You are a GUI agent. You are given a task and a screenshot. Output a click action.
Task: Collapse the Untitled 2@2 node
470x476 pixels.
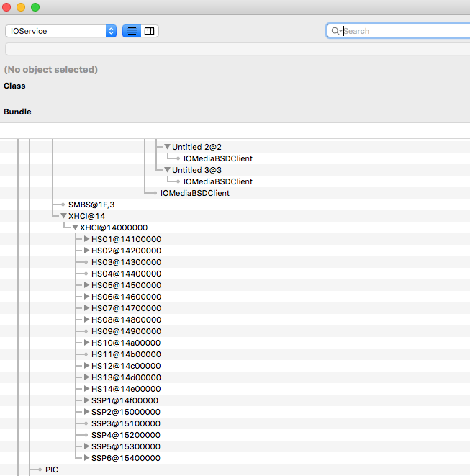coord(167,147)
